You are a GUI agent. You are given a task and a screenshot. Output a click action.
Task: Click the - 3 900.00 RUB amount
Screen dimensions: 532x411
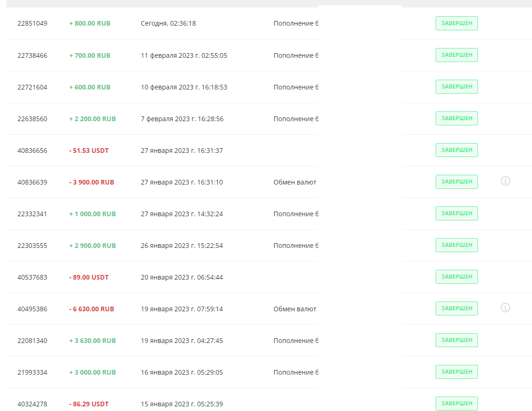point(92,182)
